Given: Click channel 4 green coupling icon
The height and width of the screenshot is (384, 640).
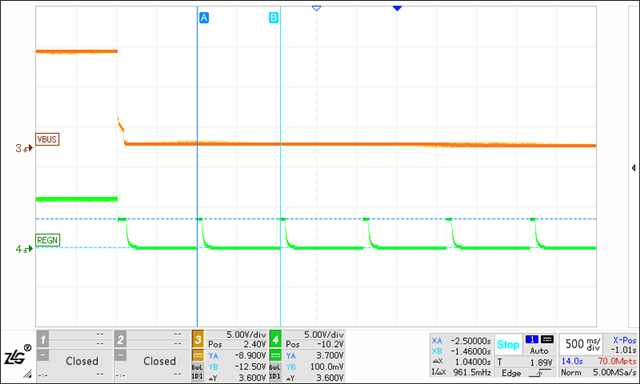Looking at the screenshot, I should tap(276, 356).
